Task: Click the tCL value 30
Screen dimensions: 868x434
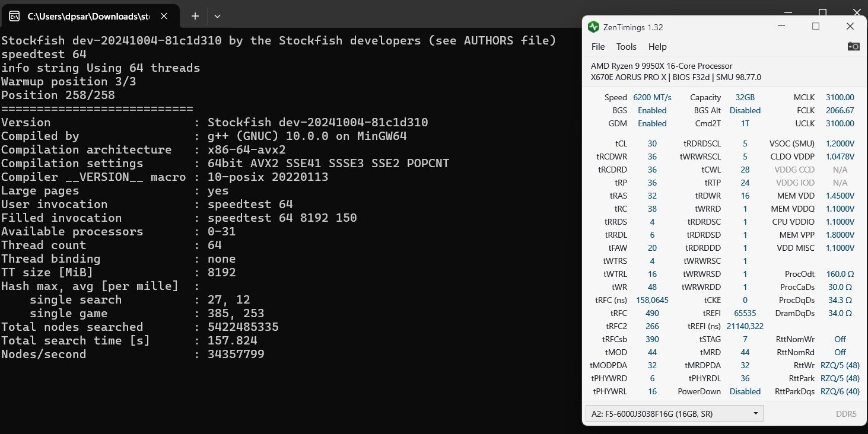Action: click(x=652, y=143)
